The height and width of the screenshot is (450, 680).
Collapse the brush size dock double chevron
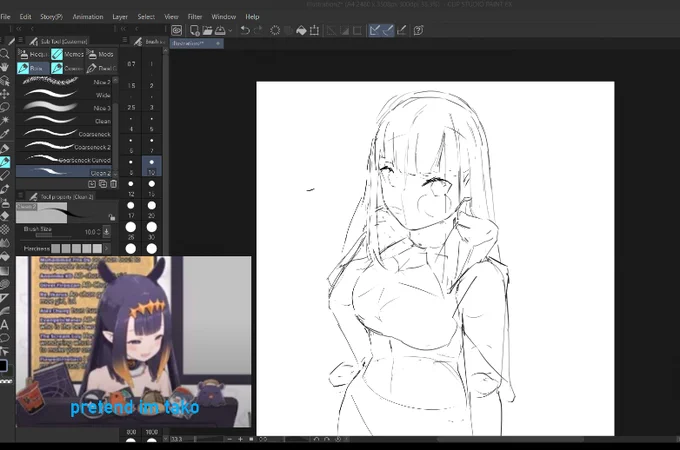pyautogui.click(x=124, y=29)
